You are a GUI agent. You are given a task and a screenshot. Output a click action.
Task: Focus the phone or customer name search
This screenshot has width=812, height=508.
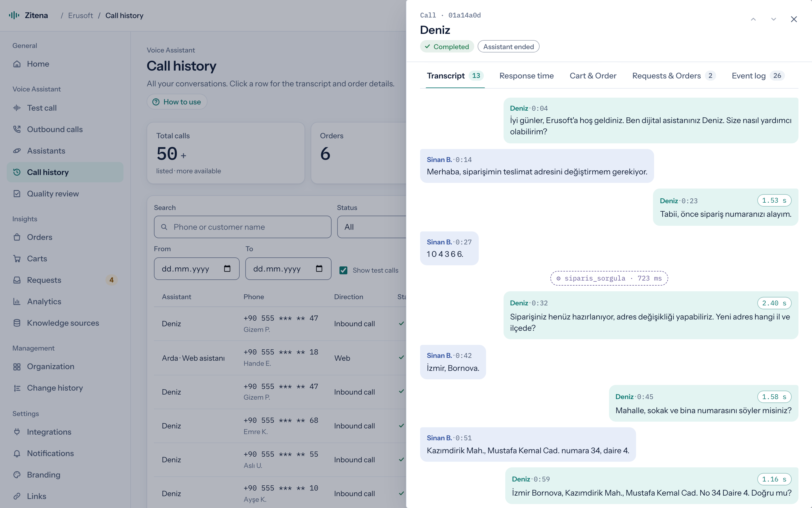point(242,227)
